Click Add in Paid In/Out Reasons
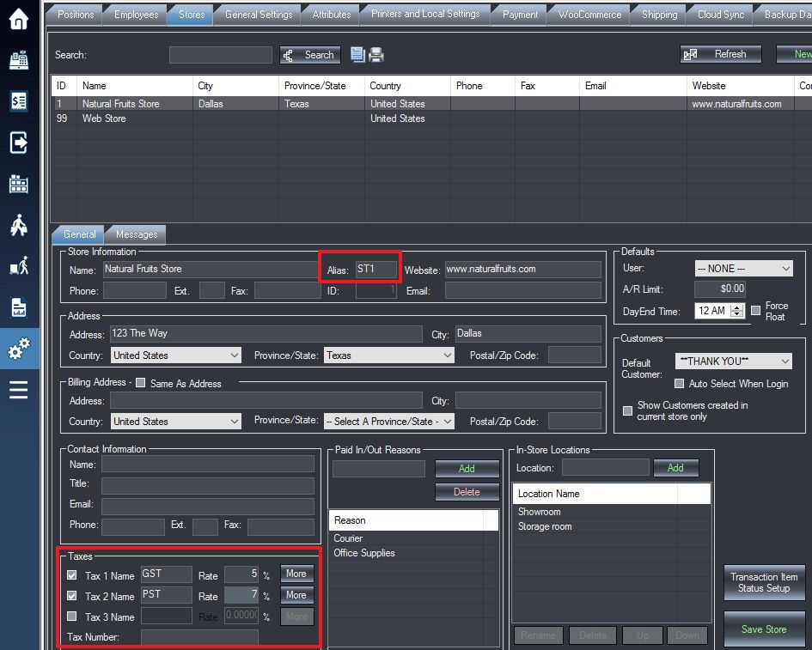The image size is (812, 650). (467, 468)
